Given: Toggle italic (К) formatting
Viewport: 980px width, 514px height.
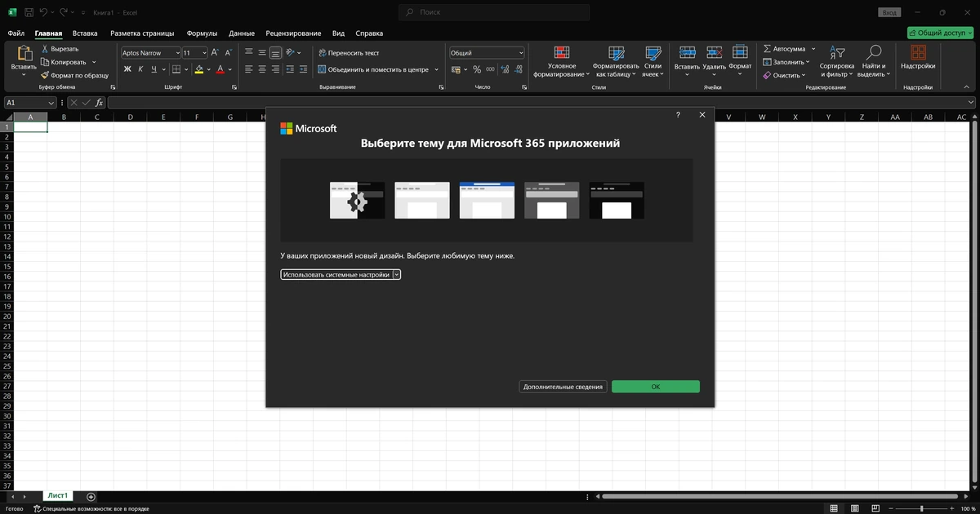Looking at the screenshot, I should coord(140,69).
